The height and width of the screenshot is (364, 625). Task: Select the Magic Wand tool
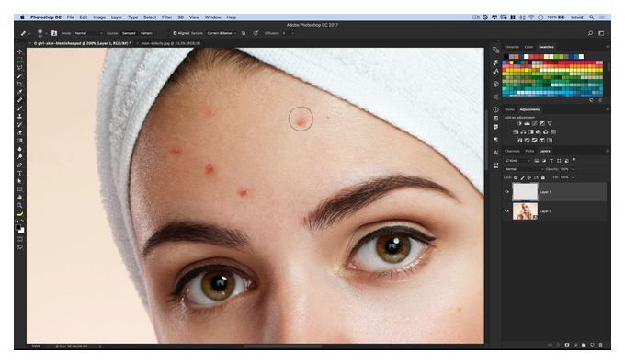pos(19,75)
